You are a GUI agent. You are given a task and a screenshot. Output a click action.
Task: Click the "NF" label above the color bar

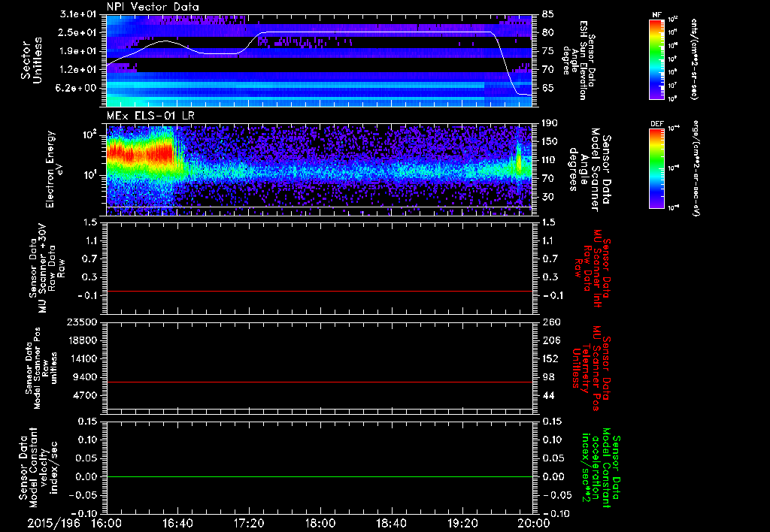pos(657,15)
